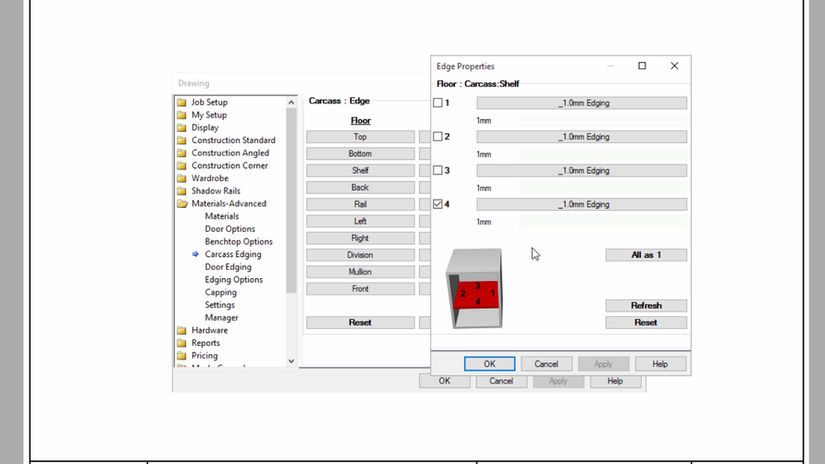Click Refresh in Edge Properties
This screenshot has height=464, width=825.
pos(646,306)
